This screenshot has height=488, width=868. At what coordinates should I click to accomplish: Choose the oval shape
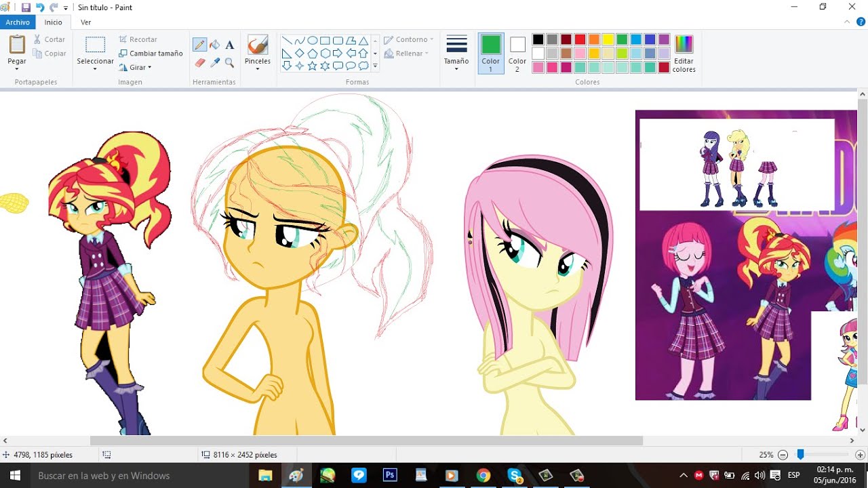[x=313, y=41]
